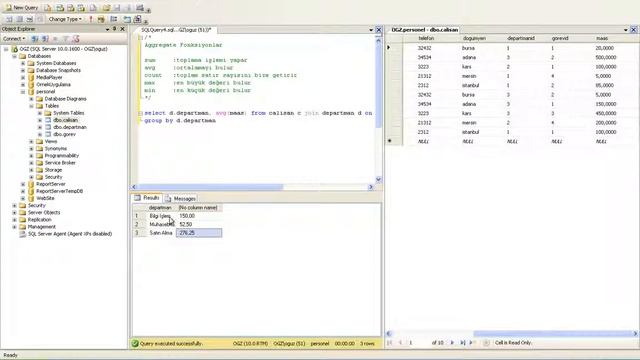Click the Refresh icon in Object Explorer

click(x=76, y=38)
